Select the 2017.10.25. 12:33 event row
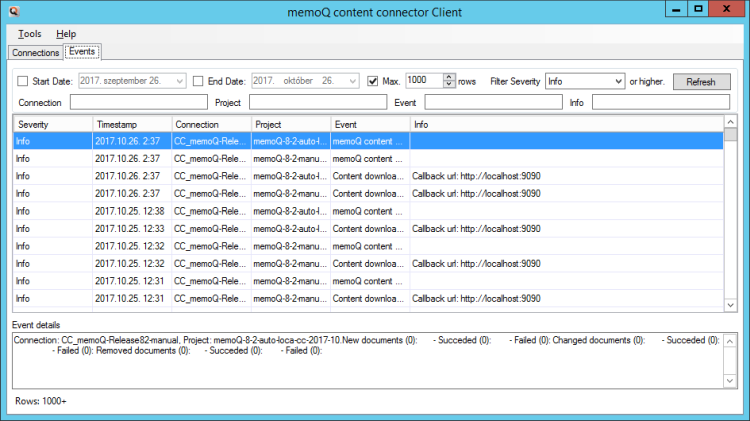The height and width of the screenshot is (421, 750). pyautogui.click(x=368, y=229)
